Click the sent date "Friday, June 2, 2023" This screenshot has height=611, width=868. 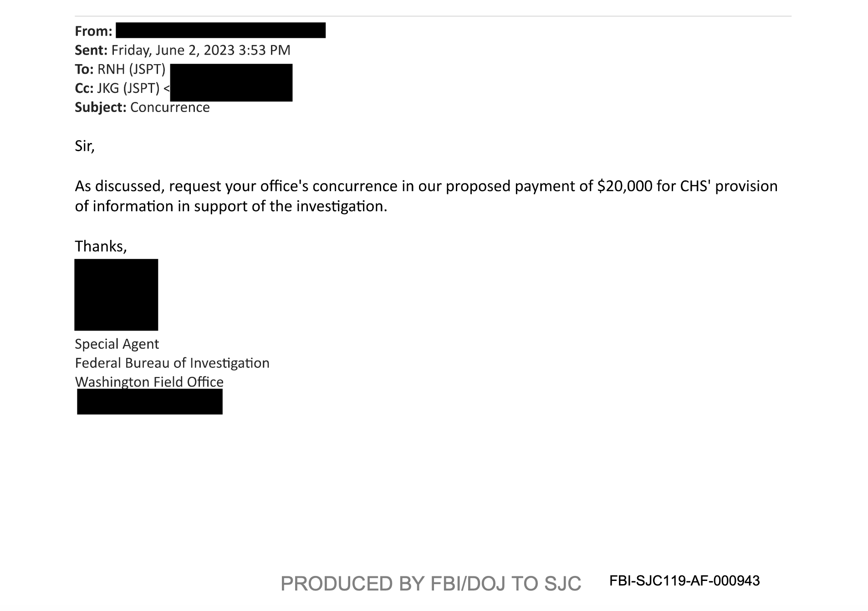click(173, 50)
